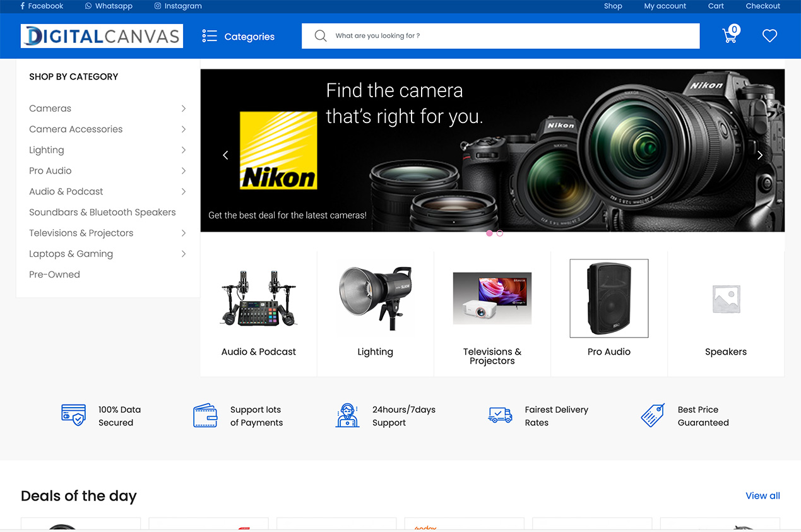Go to next banner slide arrow
The height and width of the screenshot is (532, 801).
[x=760, y=155]
